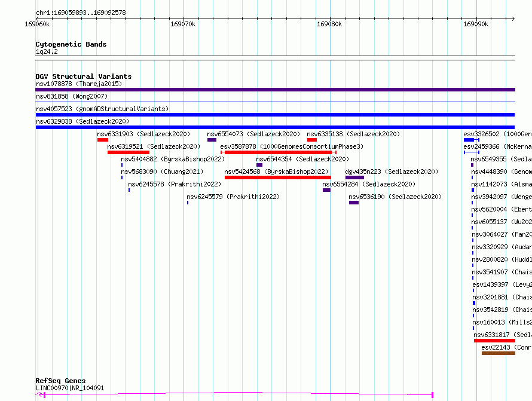532x401 pixels.
Task: Click nsv6319521 (Sedlazeck2020) text
Action: [154, 146]
